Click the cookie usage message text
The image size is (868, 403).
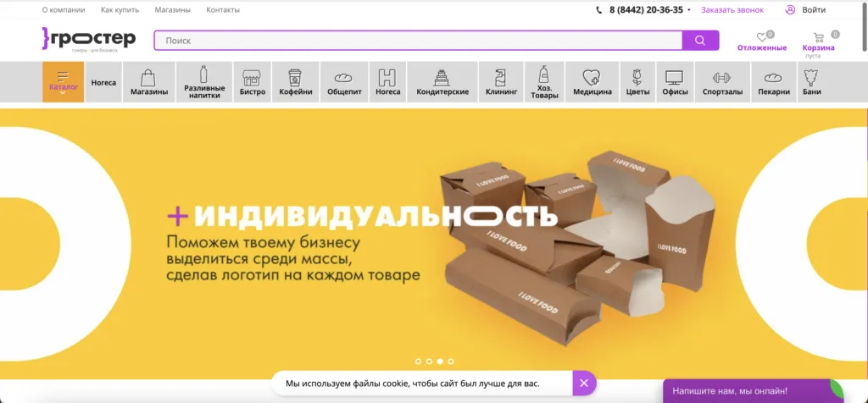click(x=413, y=383)
